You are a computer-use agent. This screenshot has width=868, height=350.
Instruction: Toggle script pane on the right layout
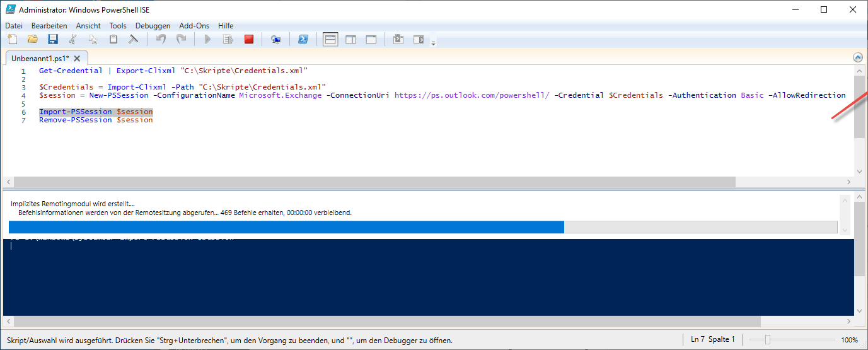coord(350,40)
